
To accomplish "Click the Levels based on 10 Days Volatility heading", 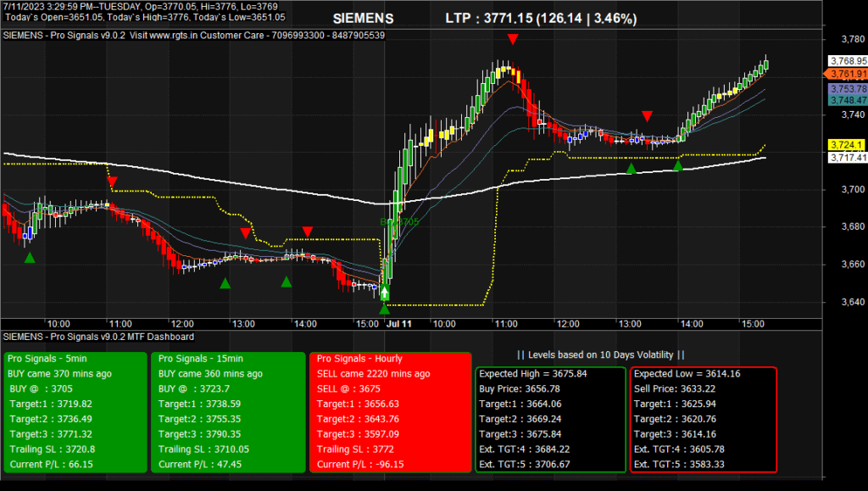I will click(x=601, y=354).
